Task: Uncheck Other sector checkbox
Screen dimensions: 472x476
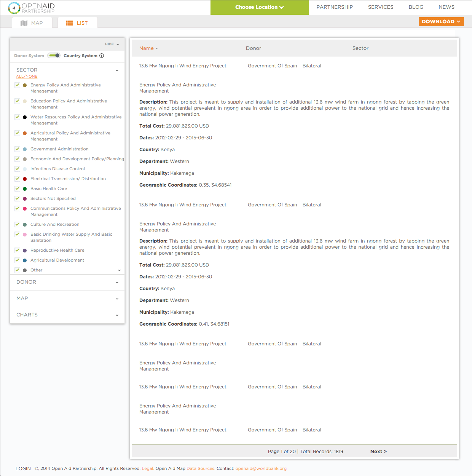Action: point(18,270)
